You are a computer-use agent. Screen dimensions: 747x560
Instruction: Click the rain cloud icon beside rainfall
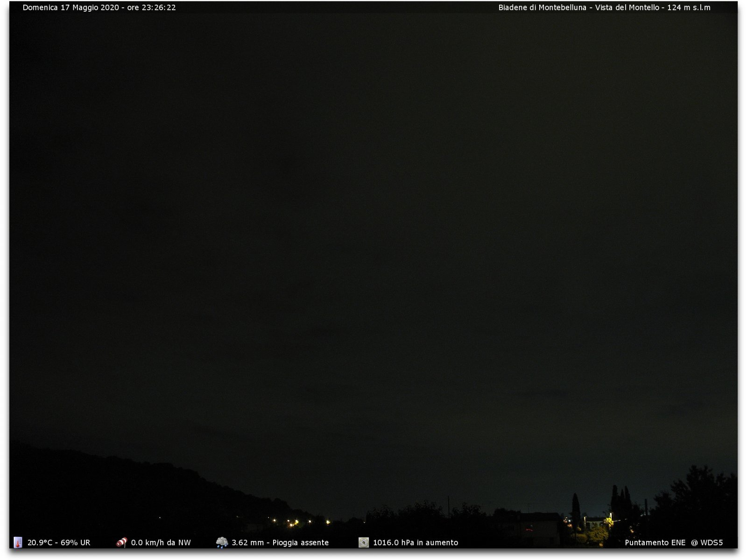pyautogui.click(x=222, y=542)
